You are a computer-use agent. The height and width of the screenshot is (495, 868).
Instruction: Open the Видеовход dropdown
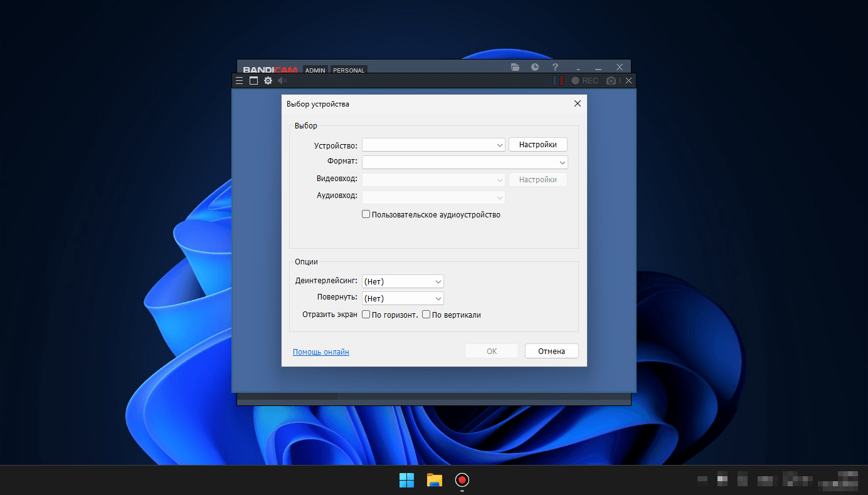point(433,180)
